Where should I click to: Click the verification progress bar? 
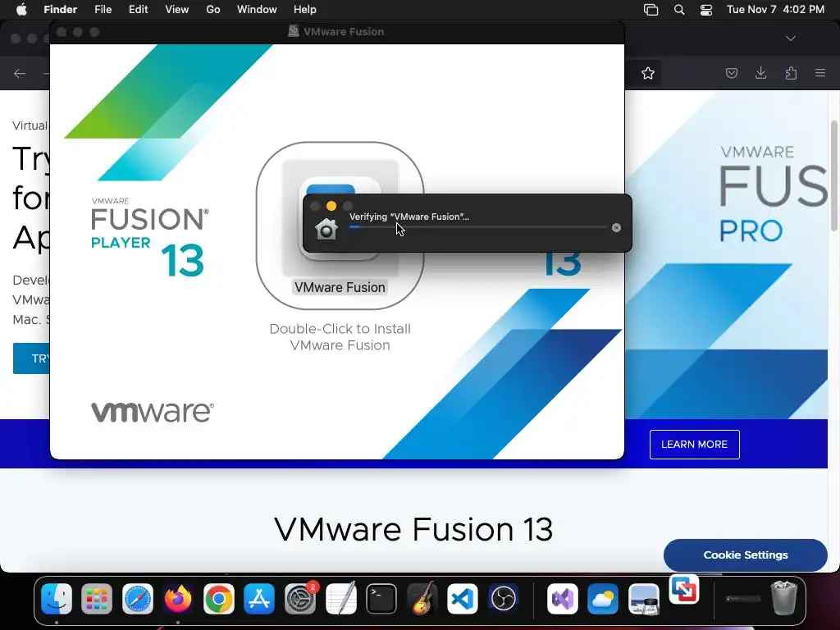(477, 227)
